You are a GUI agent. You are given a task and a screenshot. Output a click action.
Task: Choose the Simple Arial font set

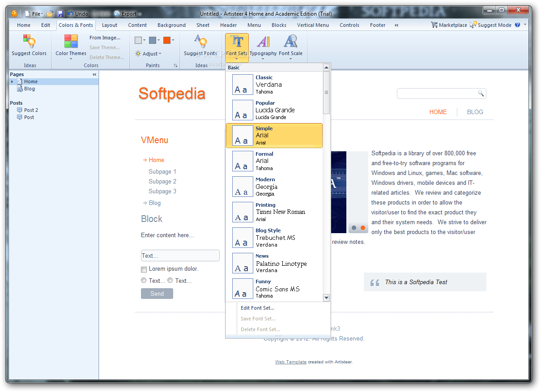[x=274, y=136]
